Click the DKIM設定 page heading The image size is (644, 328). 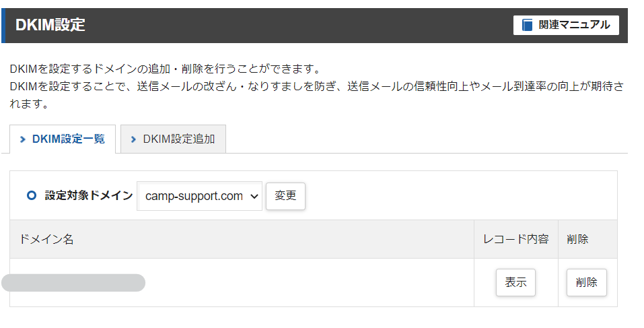point(50,26)
